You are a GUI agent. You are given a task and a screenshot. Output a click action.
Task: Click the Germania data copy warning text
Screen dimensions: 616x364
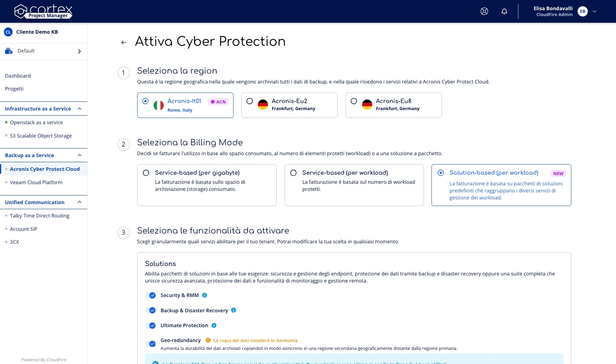pos(255,340)
